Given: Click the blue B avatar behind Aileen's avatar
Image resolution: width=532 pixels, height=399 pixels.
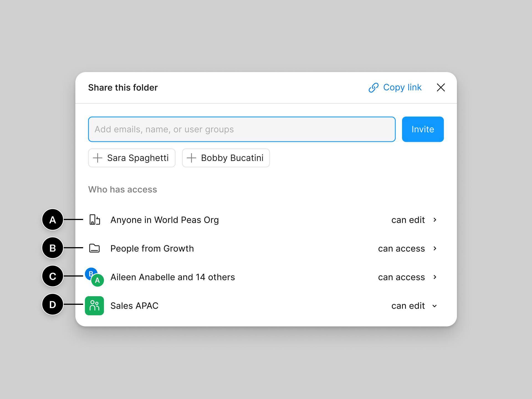Looking at the screenshot, I should click(x=90, y=272).
